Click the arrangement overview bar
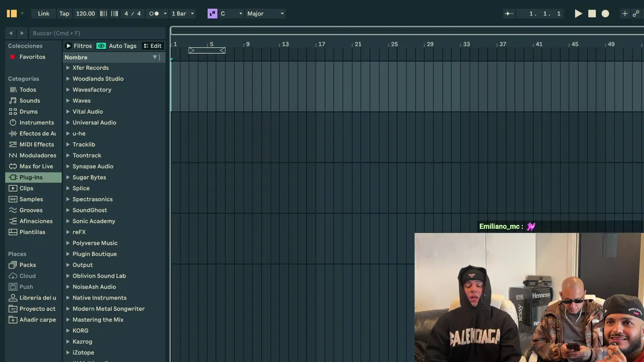This screenshot has width=644, height=362. click(x=407, y=31)
